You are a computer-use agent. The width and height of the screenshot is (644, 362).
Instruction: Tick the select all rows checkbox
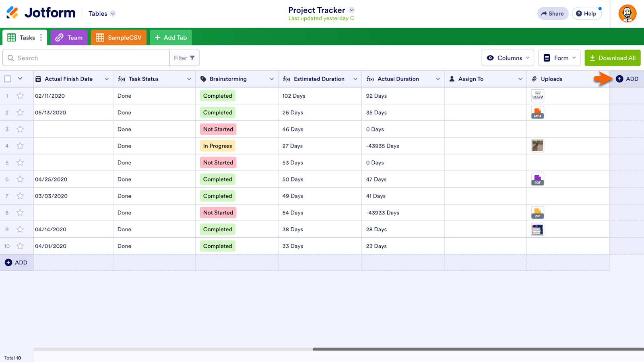(x=8, y=79)
